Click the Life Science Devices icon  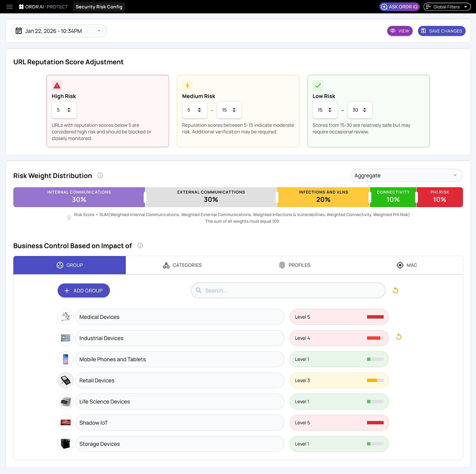click(65, 401)
